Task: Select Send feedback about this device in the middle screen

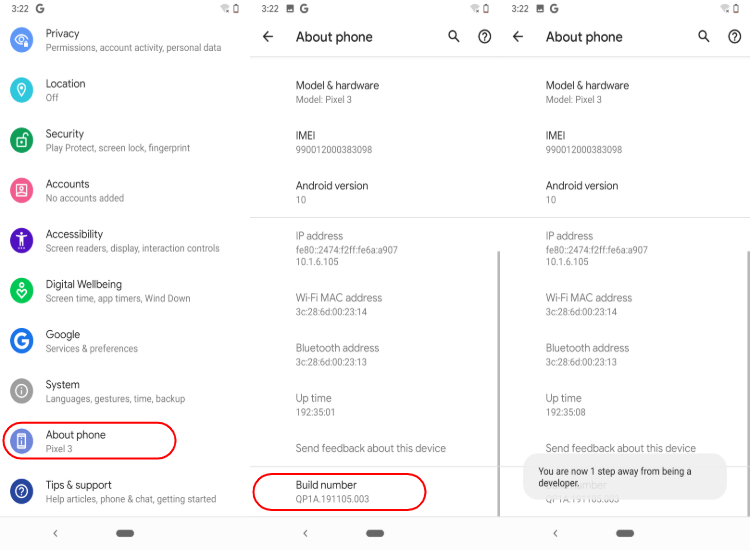Action: (371, 448)
